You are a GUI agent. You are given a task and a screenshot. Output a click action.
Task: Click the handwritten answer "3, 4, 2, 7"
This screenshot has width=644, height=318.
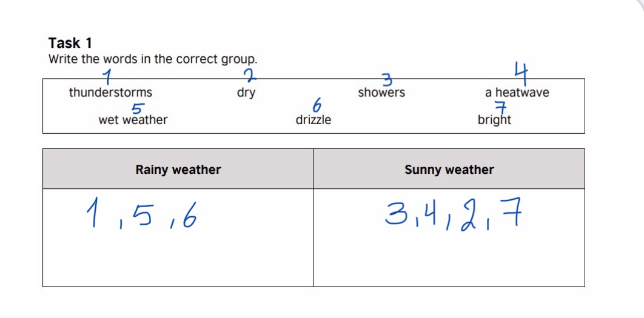point(452,216)
